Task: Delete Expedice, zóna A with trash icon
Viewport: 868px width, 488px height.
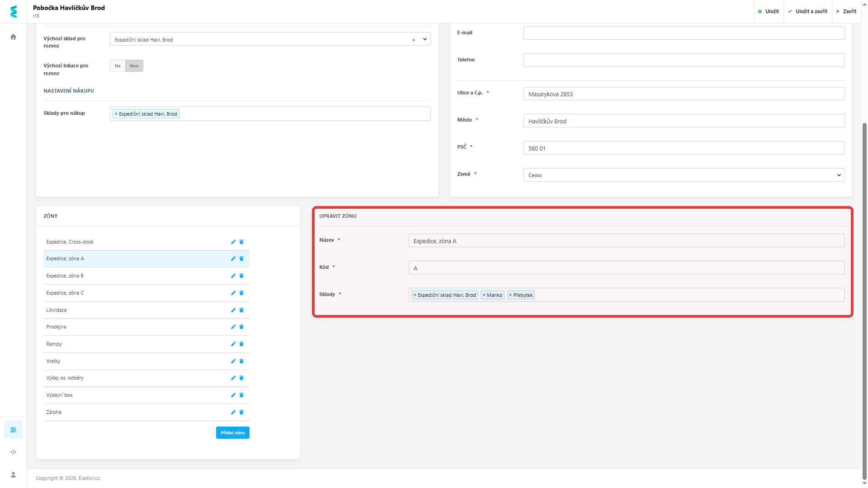Action: click(241, 258)
